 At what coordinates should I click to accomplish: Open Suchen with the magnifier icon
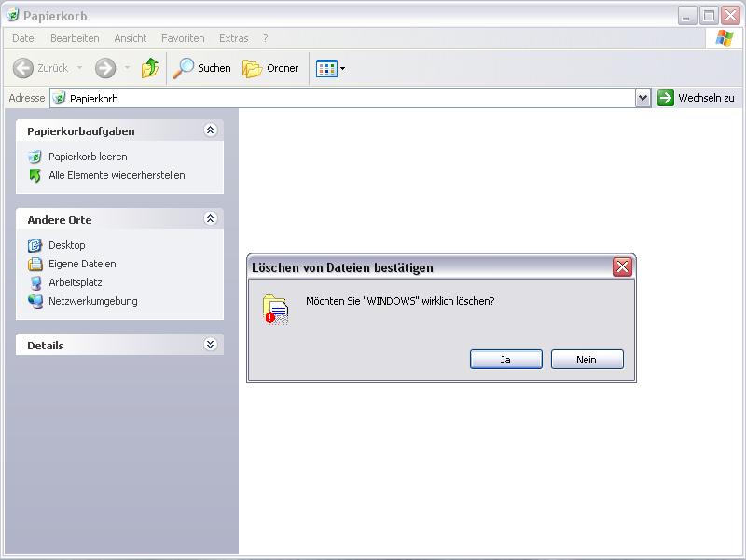pos(185,68)
